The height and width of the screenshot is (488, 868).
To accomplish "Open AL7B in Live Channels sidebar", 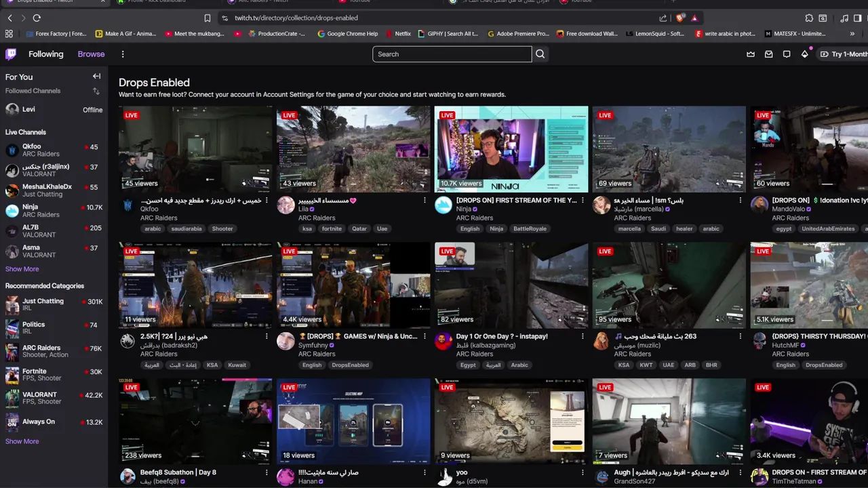I will click(54, 231).
